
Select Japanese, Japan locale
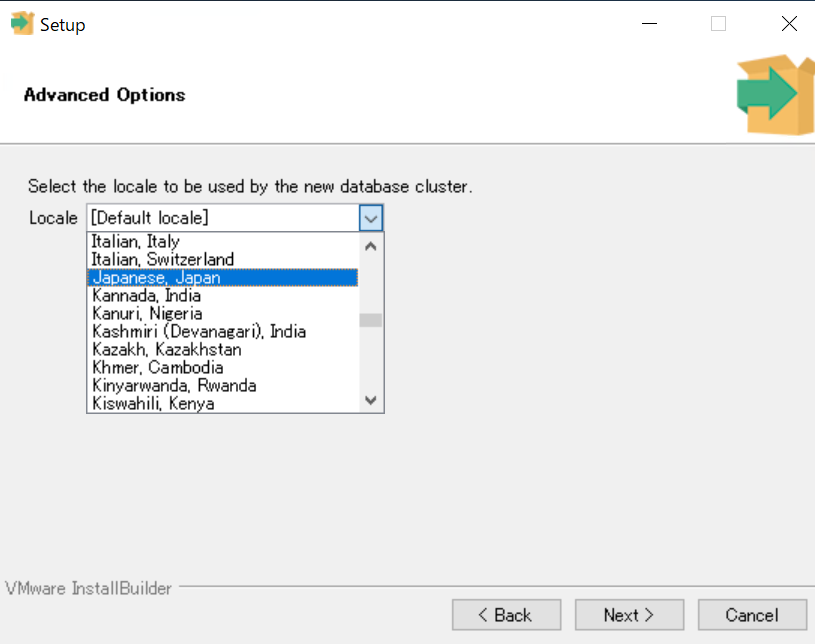click(x=223, y=278)
